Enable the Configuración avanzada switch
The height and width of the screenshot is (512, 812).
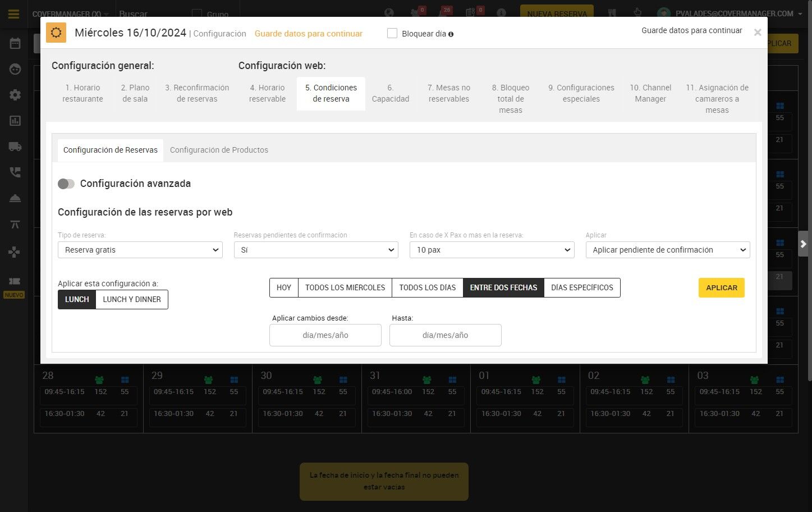tap(66, 184)
